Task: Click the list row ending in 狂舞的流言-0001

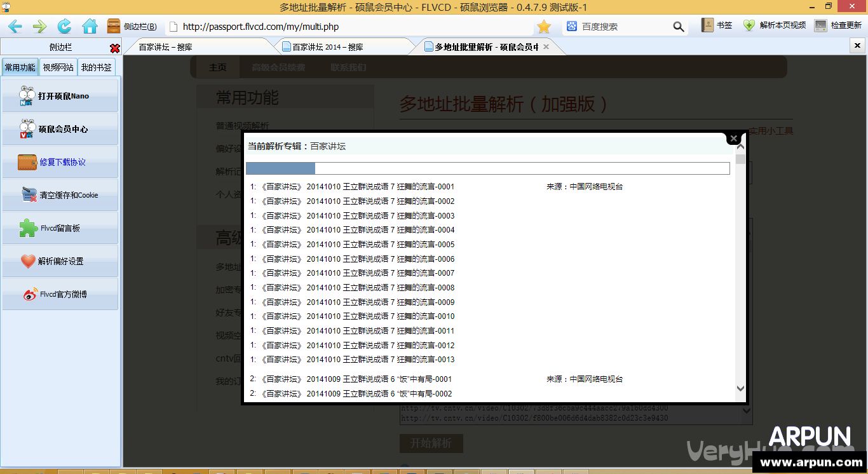Action: coord(352,187)
